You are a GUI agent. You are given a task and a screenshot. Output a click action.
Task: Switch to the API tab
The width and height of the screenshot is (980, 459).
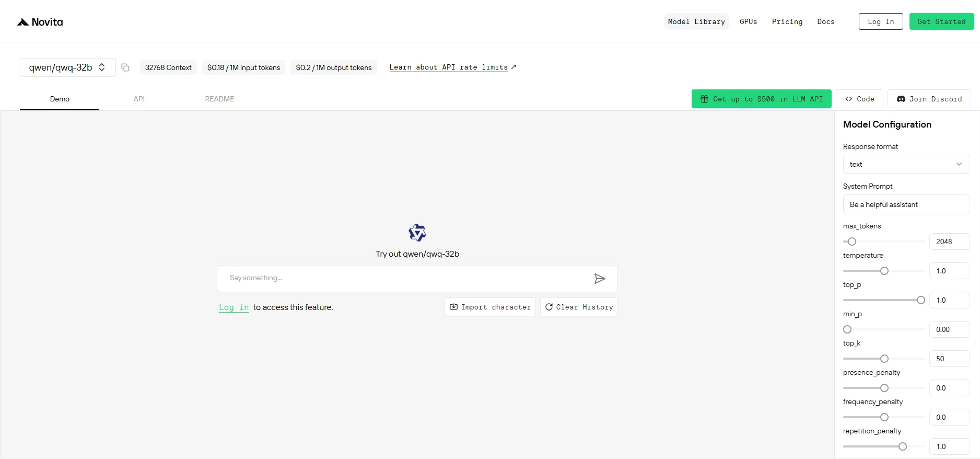point(139,99)
